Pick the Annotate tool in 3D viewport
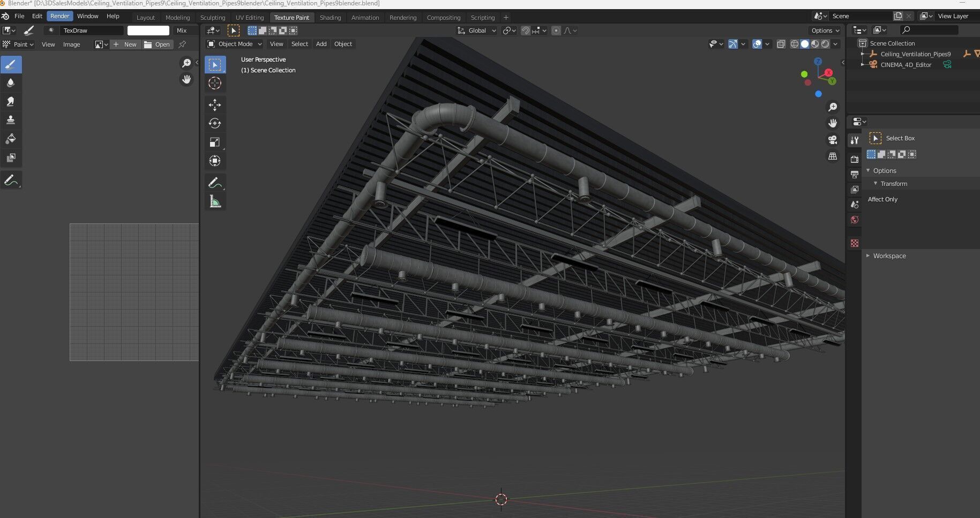Screen dimensions: 980x518 (215, 183)
